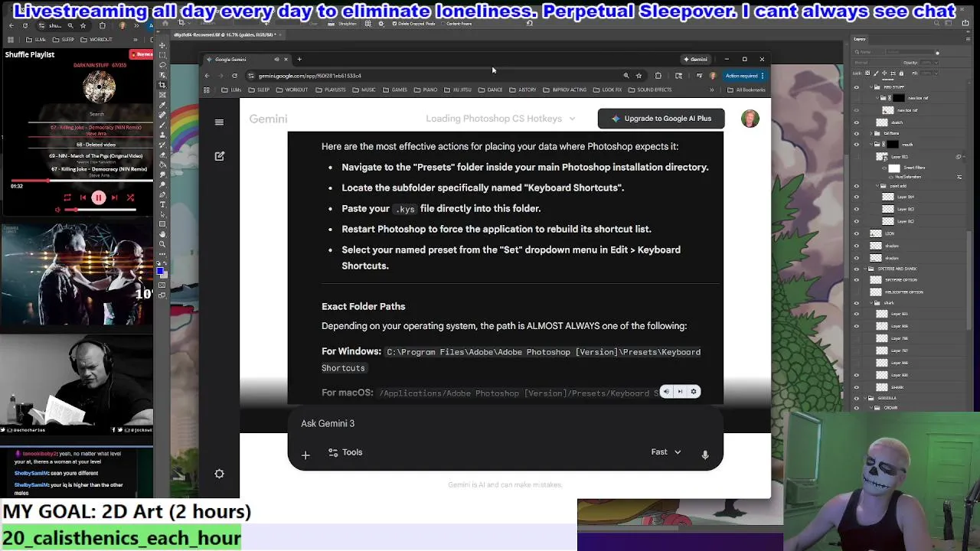Select the Rectangular Marquee tool

point(162,54)
